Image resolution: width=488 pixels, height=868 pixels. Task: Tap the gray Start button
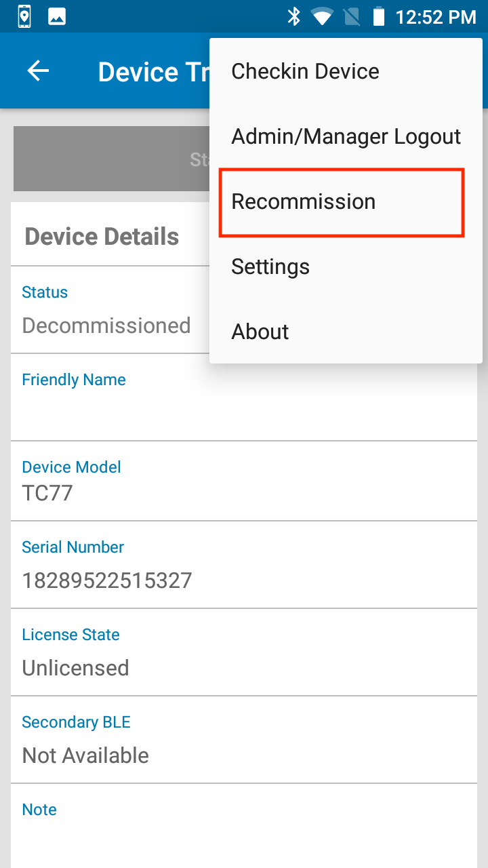(x=112, y=159)
